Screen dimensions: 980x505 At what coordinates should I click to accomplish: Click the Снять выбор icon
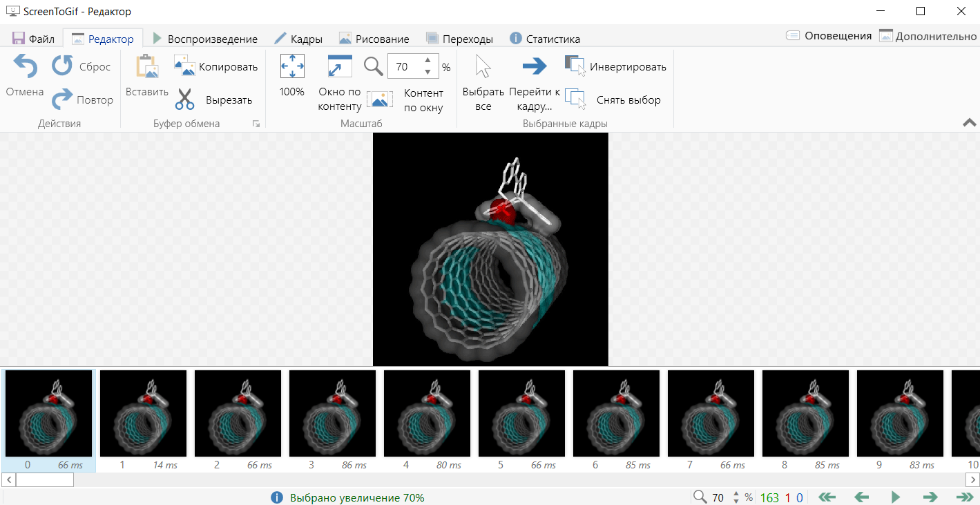(x=575, y=99)
